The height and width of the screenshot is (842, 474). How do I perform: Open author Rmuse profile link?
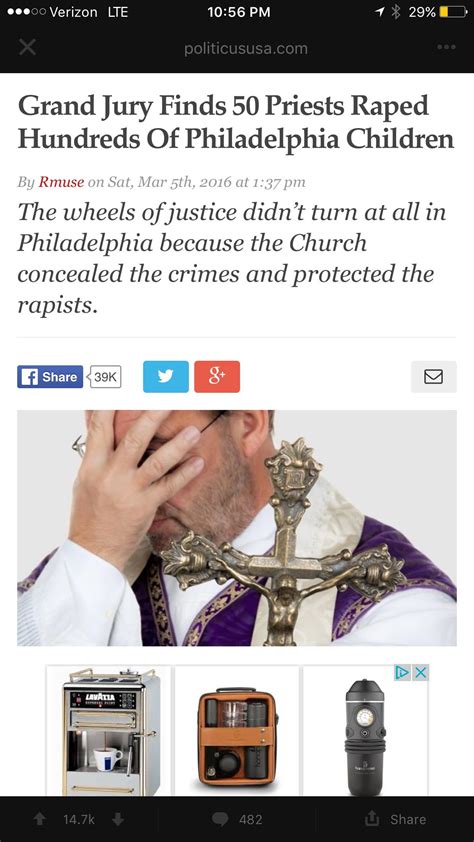61,182
